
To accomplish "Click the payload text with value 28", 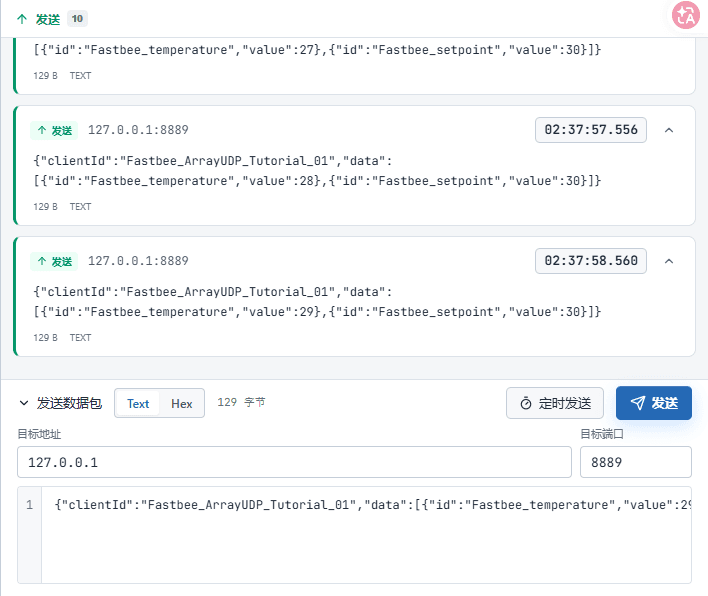I will [x=317, y=171].
